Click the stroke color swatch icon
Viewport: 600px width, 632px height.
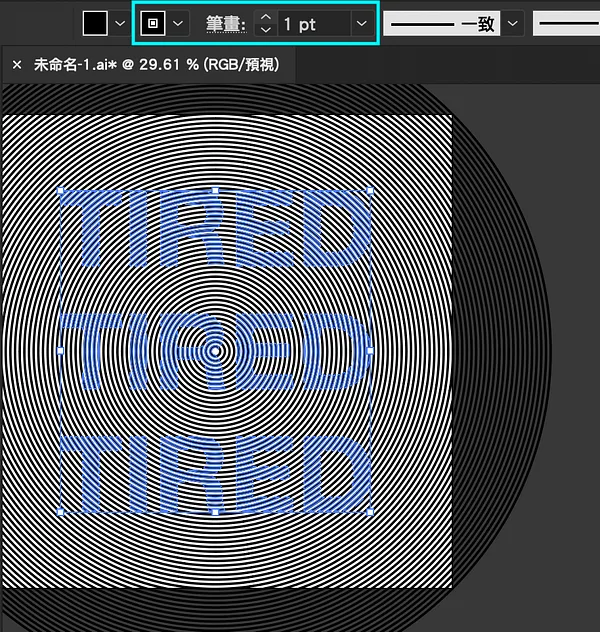[x=153, y=23]
